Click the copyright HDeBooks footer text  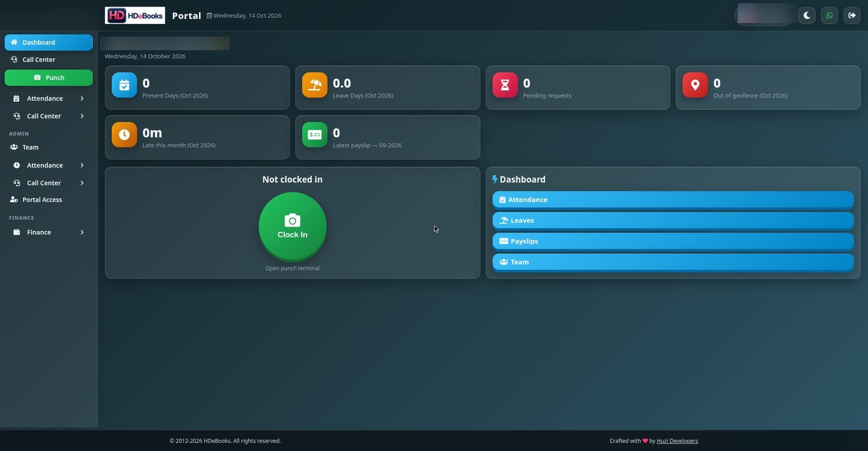(x=225, y=441)
